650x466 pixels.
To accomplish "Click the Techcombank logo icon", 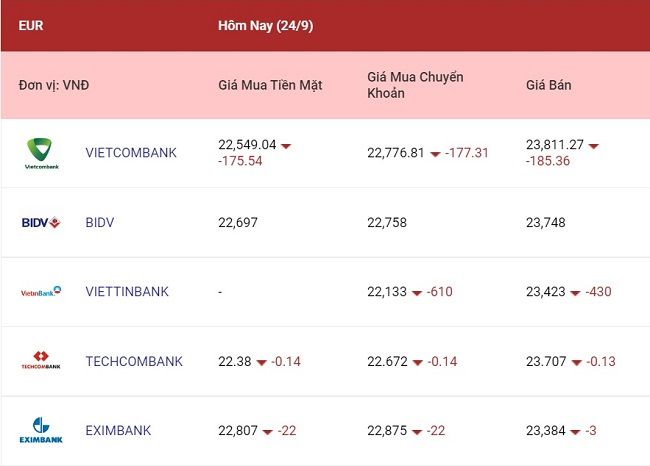I will click(x=41, y=360).
